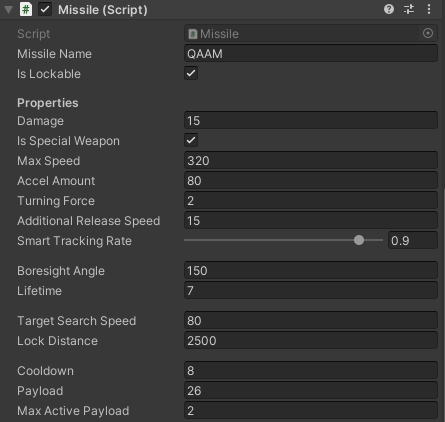445x422 pixels.
Task: Click the Boresight Angle value field
Action: pyautogui.click(x=311, y=270)
